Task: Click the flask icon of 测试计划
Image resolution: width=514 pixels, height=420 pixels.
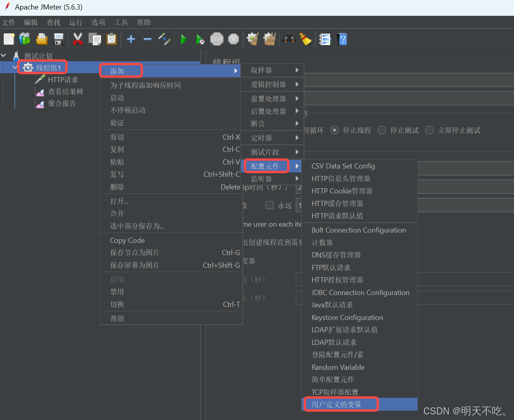Action: point(16,56)
